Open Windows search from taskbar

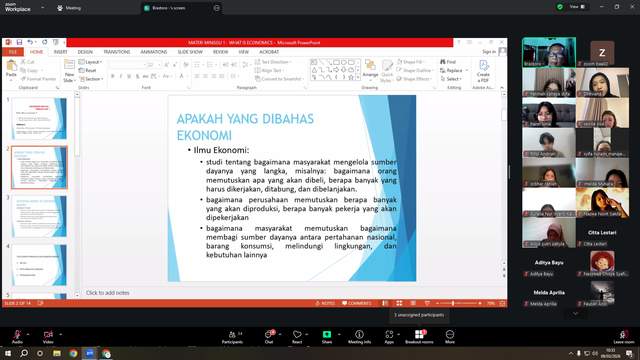pos(24,353)
